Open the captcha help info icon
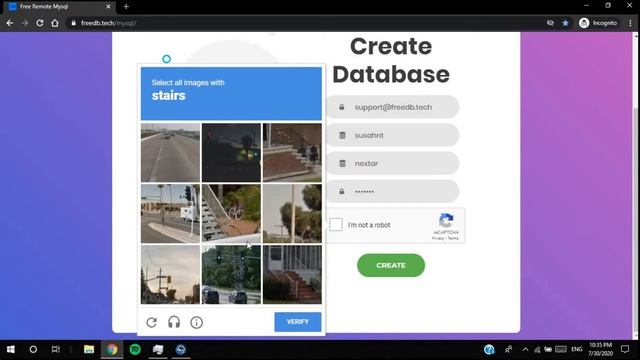 point(196,322)
